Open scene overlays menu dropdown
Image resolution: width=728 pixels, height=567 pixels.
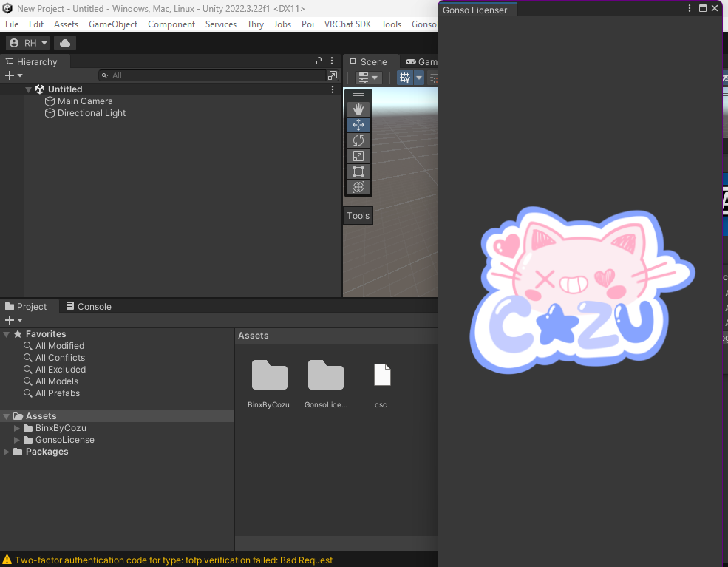point(368,78)
